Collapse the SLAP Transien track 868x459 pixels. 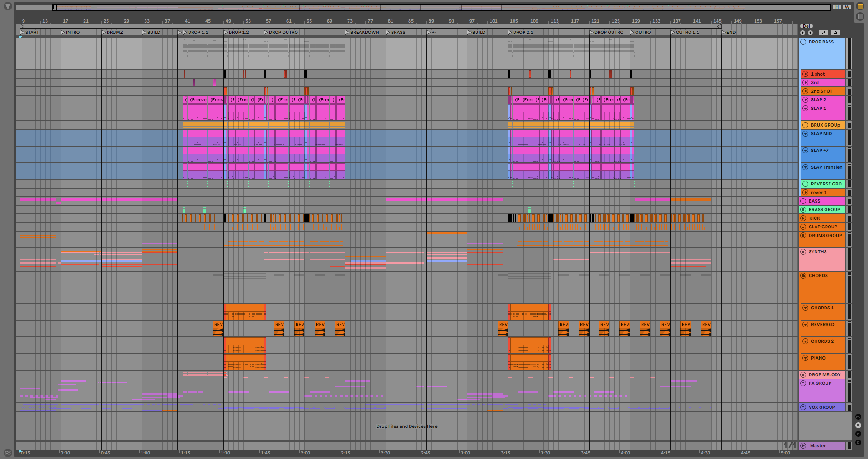[805, 167]
